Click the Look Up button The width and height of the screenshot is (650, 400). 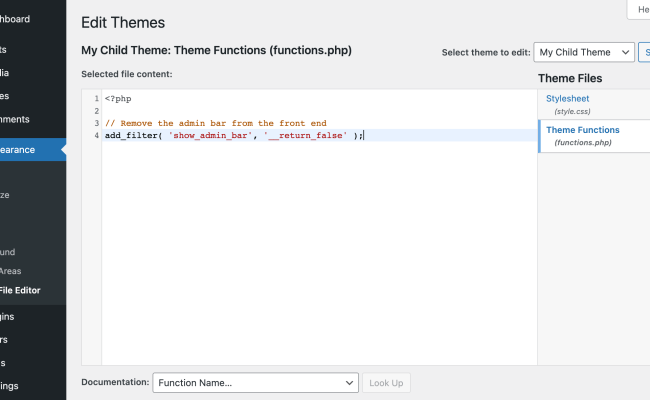point(386,383)
